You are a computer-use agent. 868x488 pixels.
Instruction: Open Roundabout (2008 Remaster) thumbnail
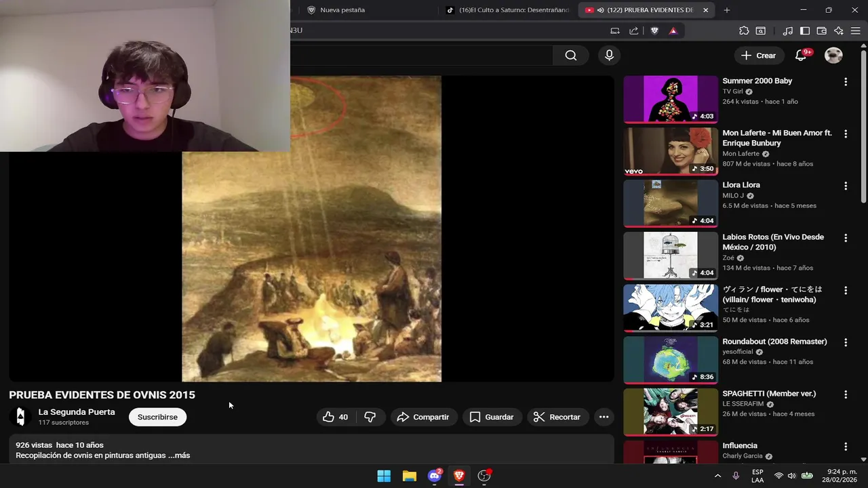click(x=671, y=360)
